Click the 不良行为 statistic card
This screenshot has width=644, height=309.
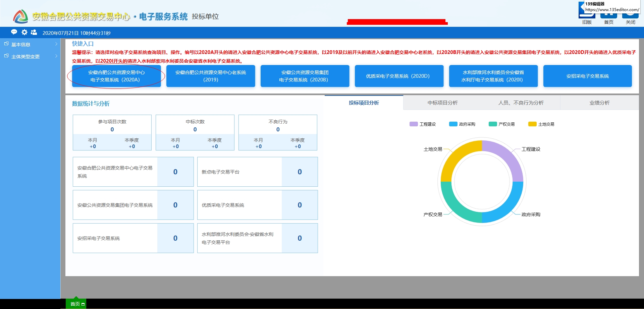coord(278,133)
